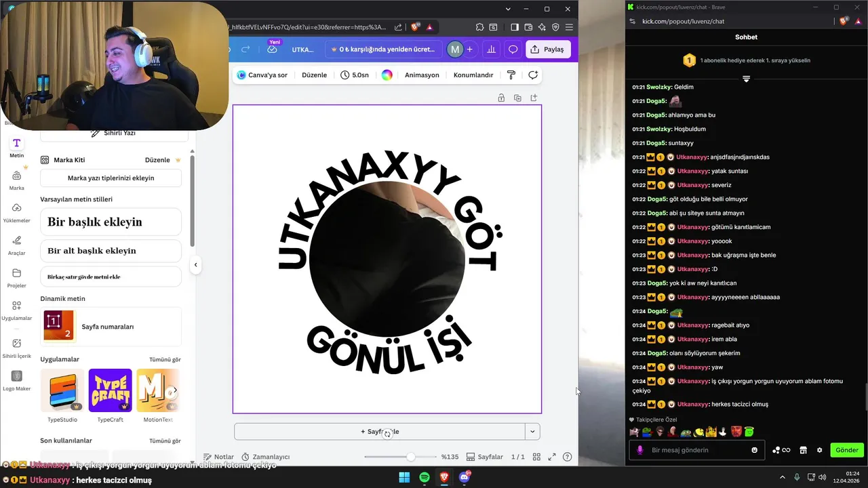
Task: Click the %135 zoom percentage
Action: pyautogui.click(x=450, y=457)
